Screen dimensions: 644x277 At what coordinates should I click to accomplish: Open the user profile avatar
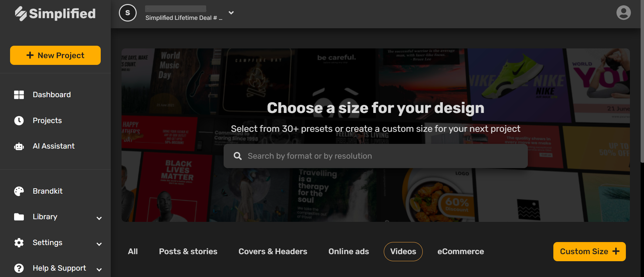(x=624, y=13)
